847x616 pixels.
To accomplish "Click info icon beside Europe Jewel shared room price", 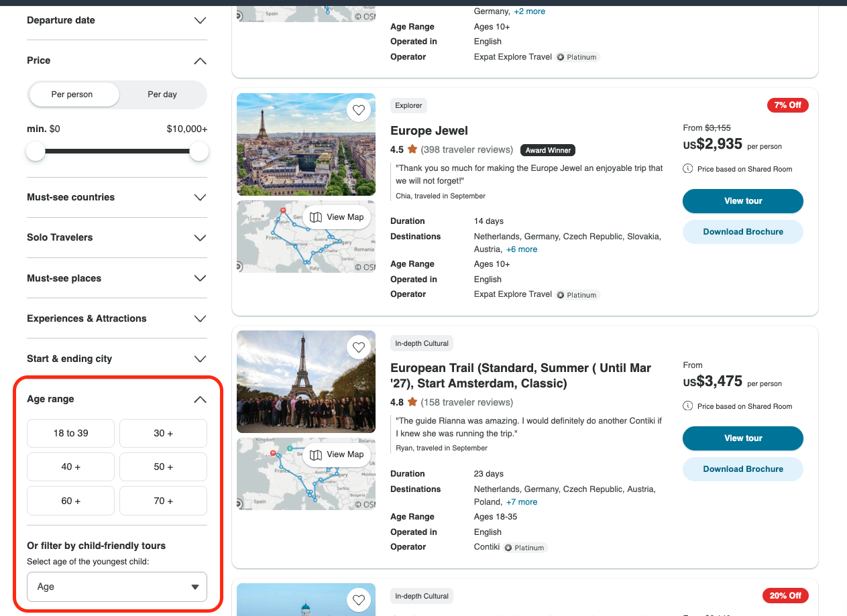I will (x=687, y=169).
